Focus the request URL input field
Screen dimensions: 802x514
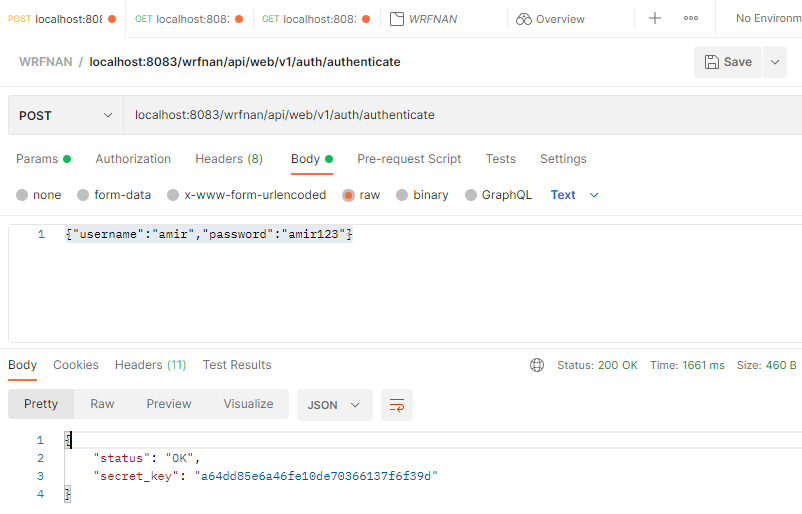click(x=462, y=115)
